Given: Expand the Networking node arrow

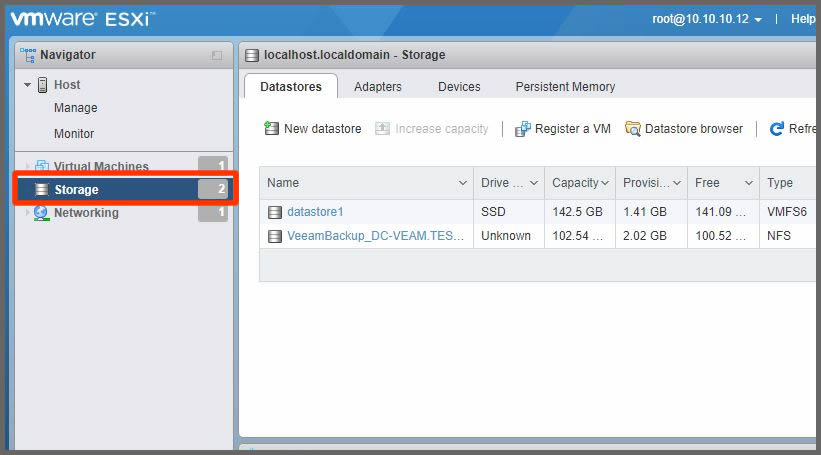Looking at the screenshot, I should [27, 213].
